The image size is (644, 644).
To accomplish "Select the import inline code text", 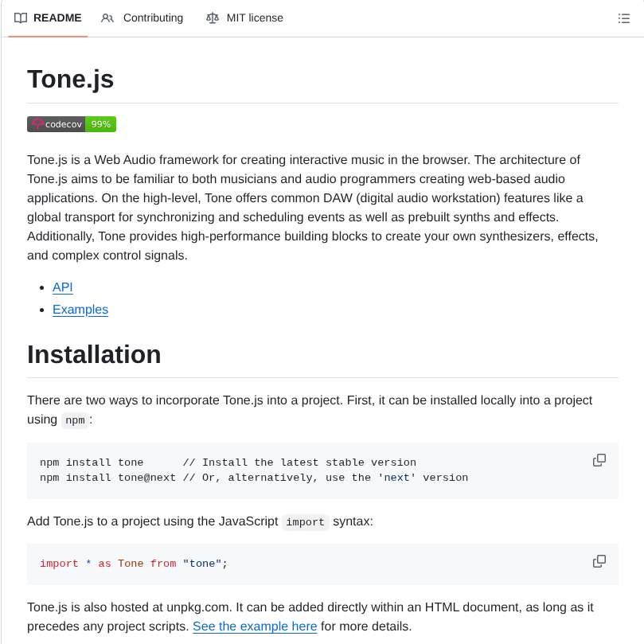I will click(x=306, y=522).
